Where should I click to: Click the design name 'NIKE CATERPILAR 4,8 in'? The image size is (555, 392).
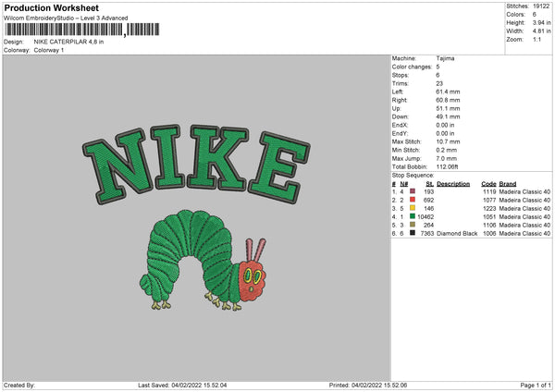[x=68, y=42]
